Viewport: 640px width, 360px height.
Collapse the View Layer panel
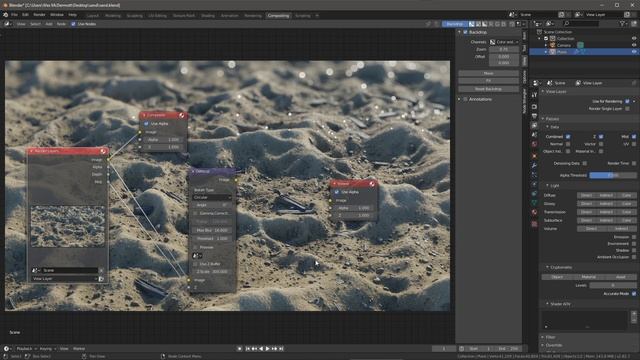542,92
